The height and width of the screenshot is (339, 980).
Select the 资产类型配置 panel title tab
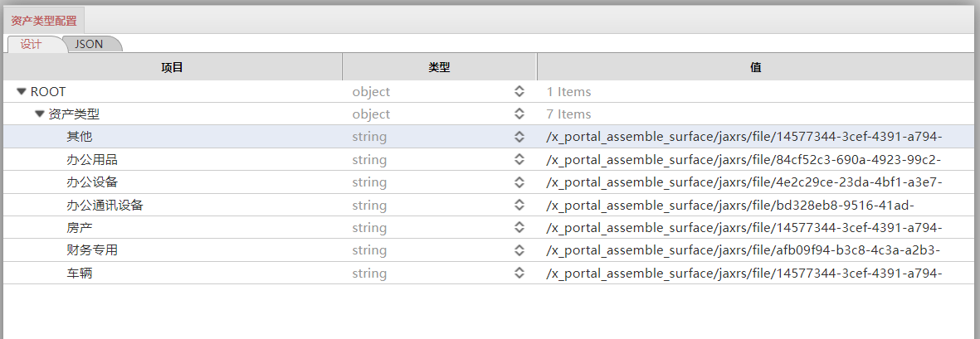(43, 20)
